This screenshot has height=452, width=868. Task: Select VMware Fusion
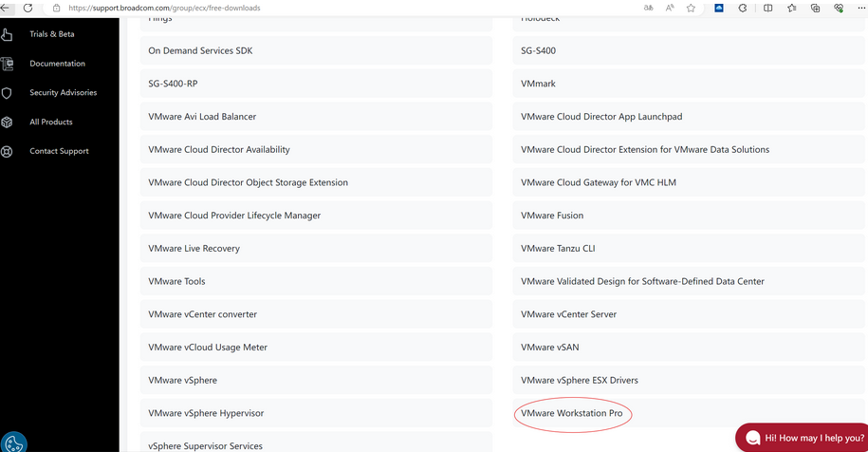(x=690, y=216)
